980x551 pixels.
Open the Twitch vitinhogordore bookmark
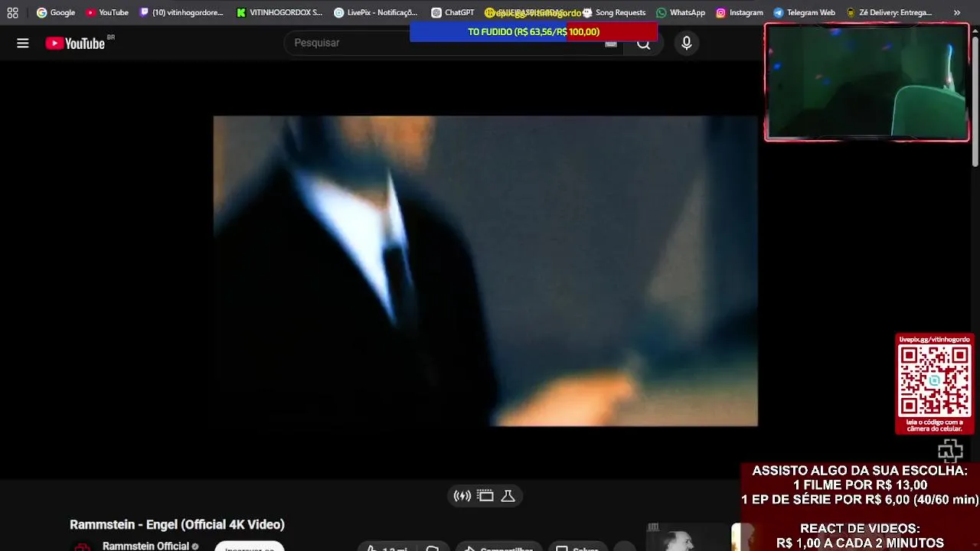[181, 12]
